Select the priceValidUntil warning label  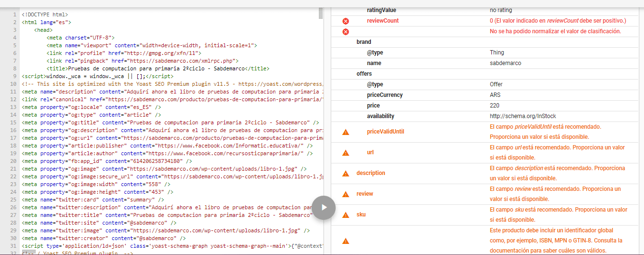(385, 132)
